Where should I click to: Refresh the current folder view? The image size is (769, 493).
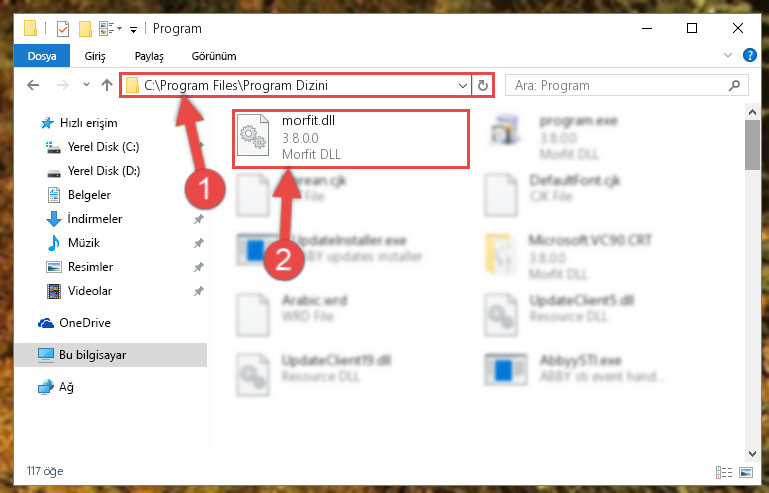point(483,85)
